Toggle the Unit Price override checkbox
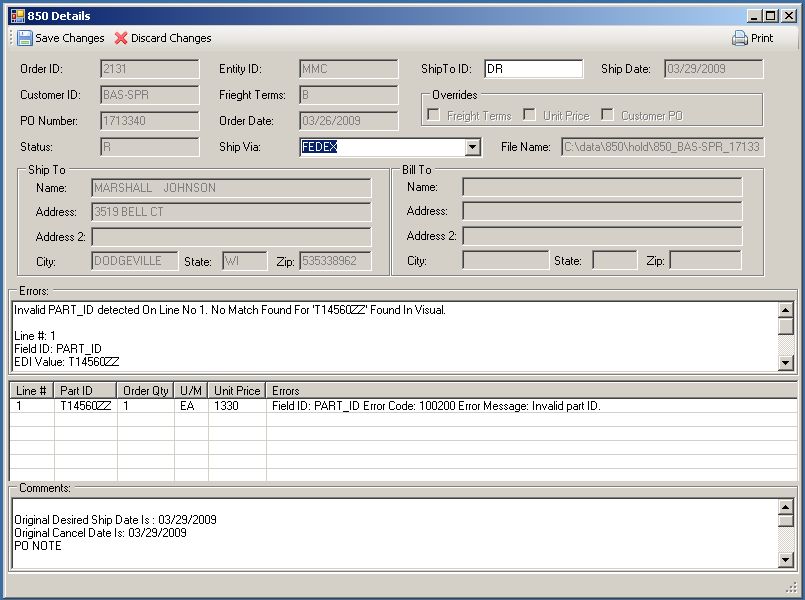Image resolution: width=805 pixels, height=600 pixels. [x=529, y=115]
